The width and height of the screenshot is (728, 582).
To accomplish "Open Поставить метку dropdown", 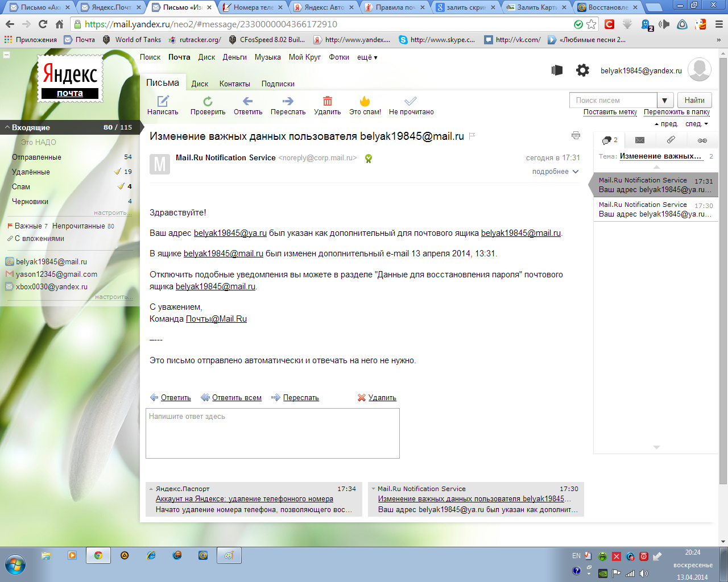I will coord(610,112).
